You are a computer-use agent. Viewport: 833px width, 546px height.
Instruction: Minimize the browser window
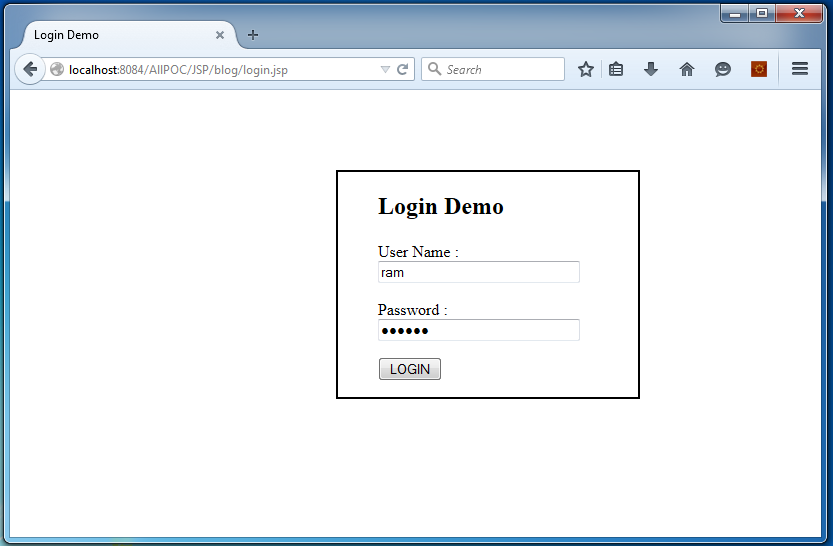point(735,13)
